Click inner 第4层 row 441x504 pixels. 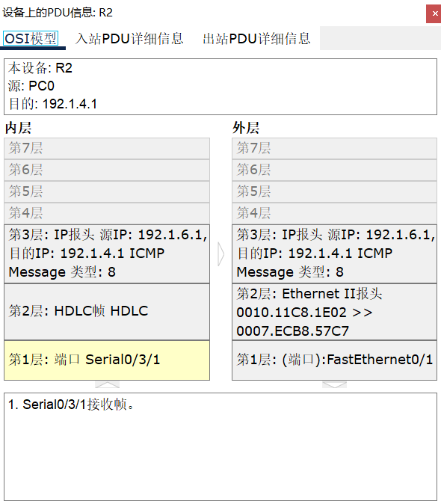107,213
